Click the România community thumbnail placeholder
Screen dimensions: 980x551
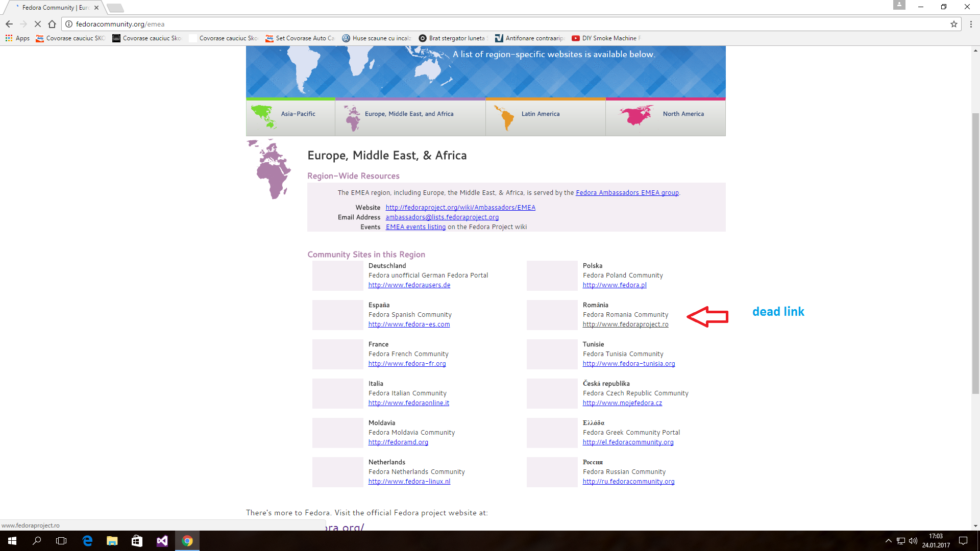click(552, 315)
